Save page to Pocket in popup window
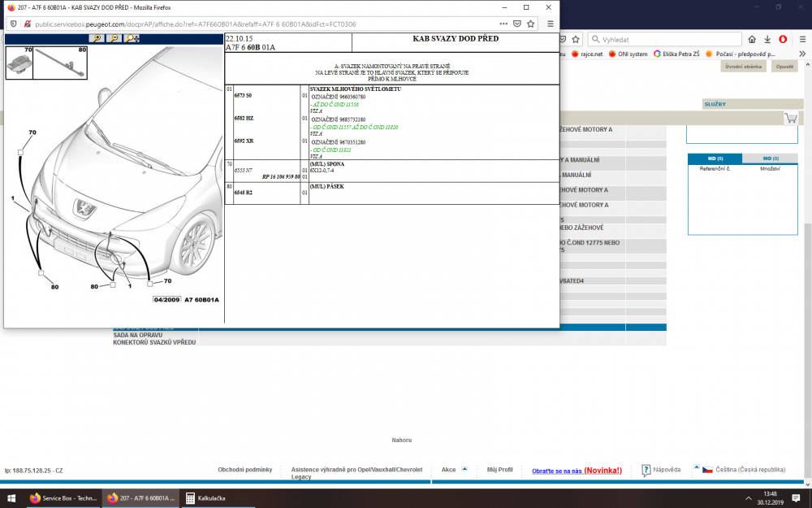The height and width of the screenshot is (508, 812). pos(516,24)
